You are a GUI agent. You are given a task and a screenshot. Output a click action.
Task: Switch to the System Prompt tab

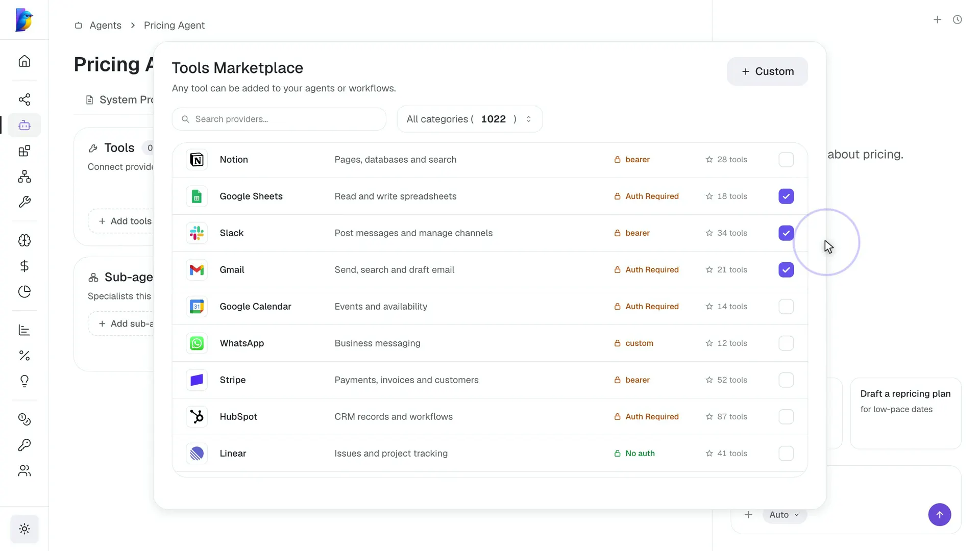pyautogui.click(x=119, y=100)
